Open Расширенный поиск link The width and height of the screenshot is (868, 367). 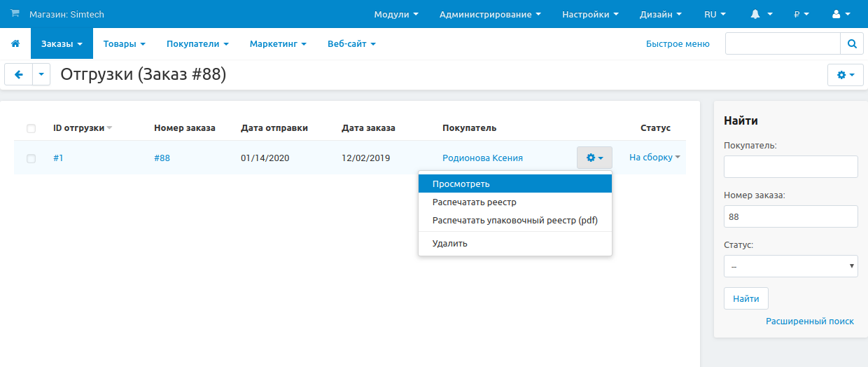(809, 321)
